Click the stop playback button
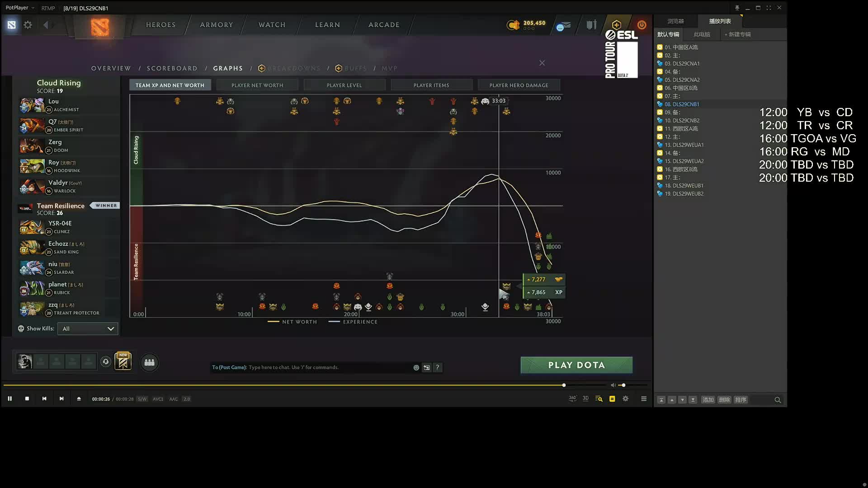Screen dimensions: 868x488 (27, 399)
